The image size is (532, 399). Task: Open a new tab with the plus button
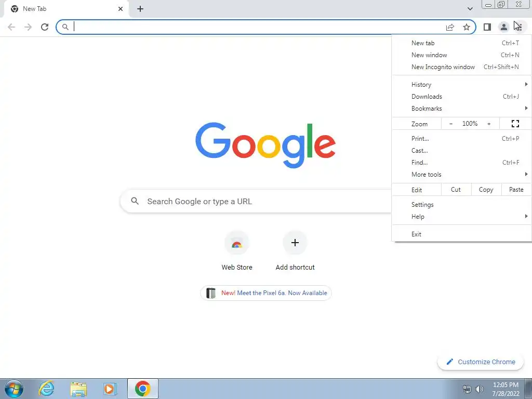[140, 9]
